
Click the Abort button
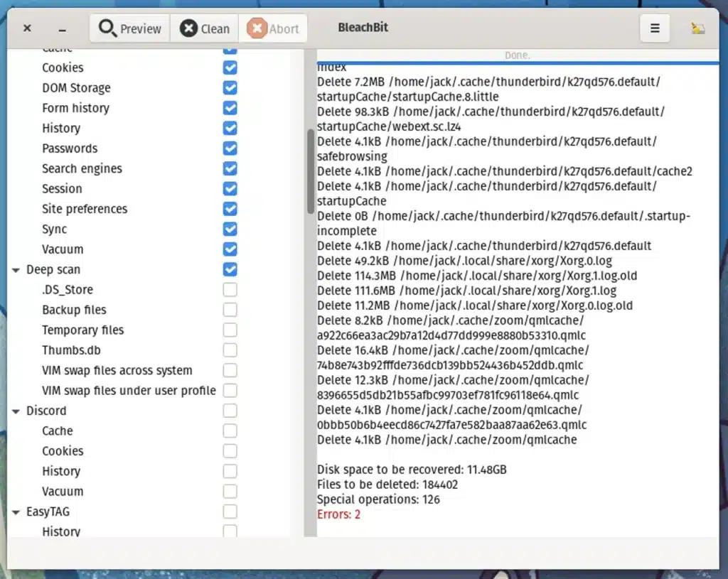[272, 28]
